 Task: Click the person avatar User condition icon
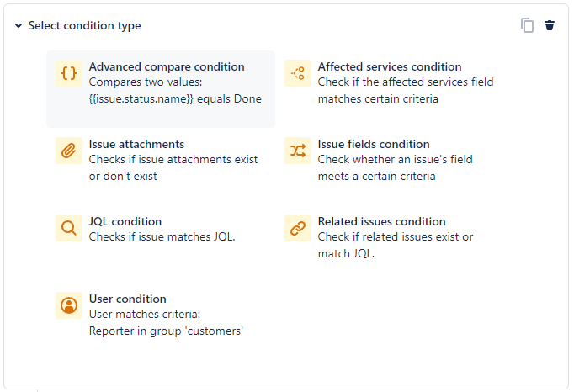pos(69,305)
